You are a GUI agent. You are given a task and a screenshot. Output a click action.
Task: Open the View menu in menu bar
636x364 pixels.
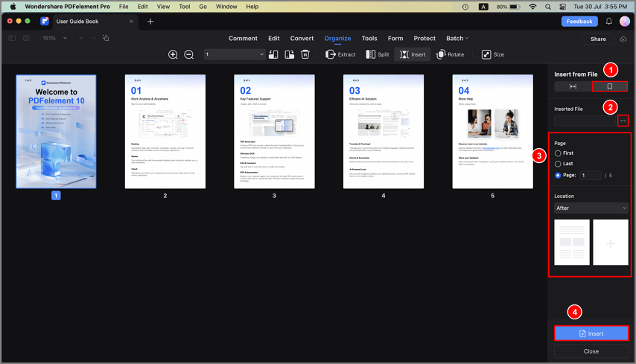(163, 7)
